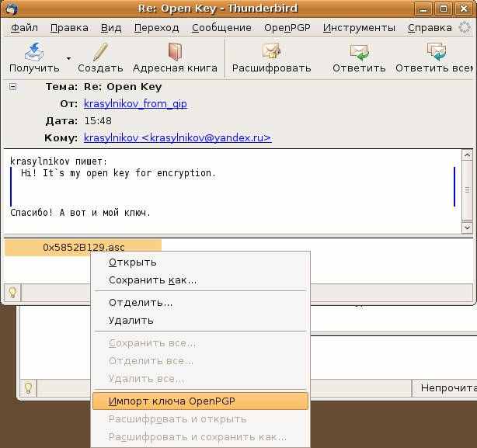The height and width of the screenshot is (448, 477).
Task: Click the date value 15:48
Action: (x=98, y=121)
